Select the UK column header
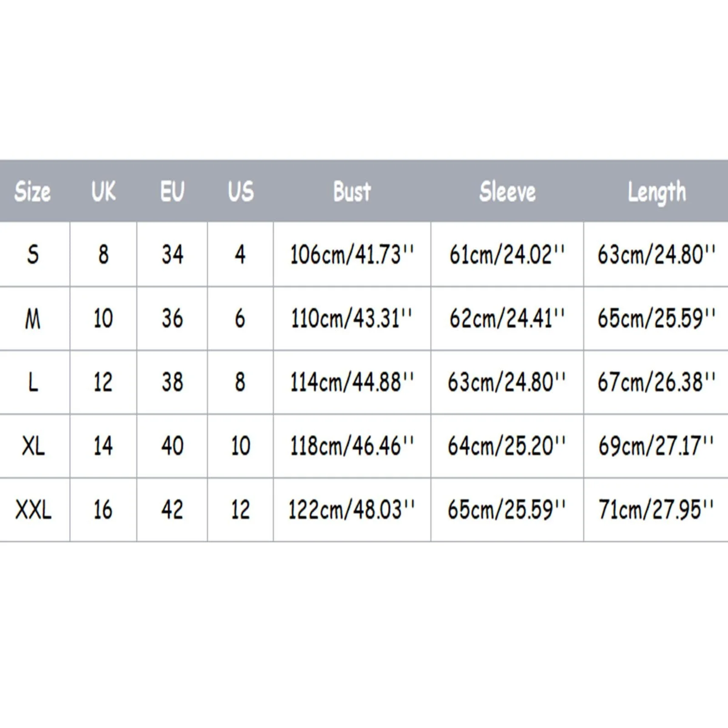This screenshot has width=728, height=728. [103, 192]
